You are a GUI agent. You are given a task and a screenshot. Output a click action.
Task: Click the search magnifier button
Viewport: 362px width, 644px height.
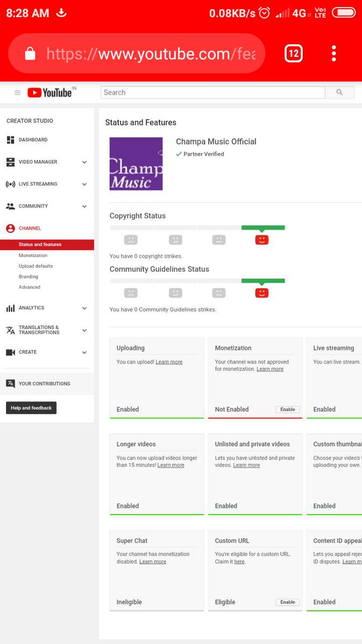(x=339, y=92)
